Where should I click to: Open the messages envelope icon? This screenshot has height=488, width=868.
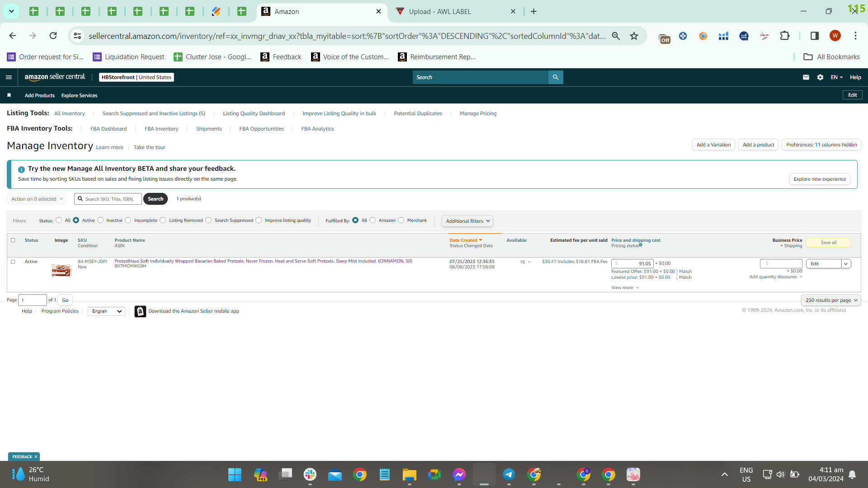806,77
